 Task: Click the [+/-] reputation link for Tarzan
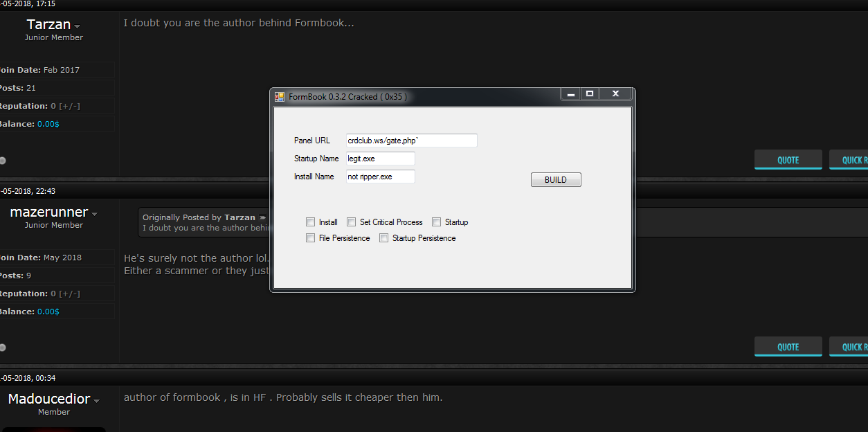click(x=69, y=106)
